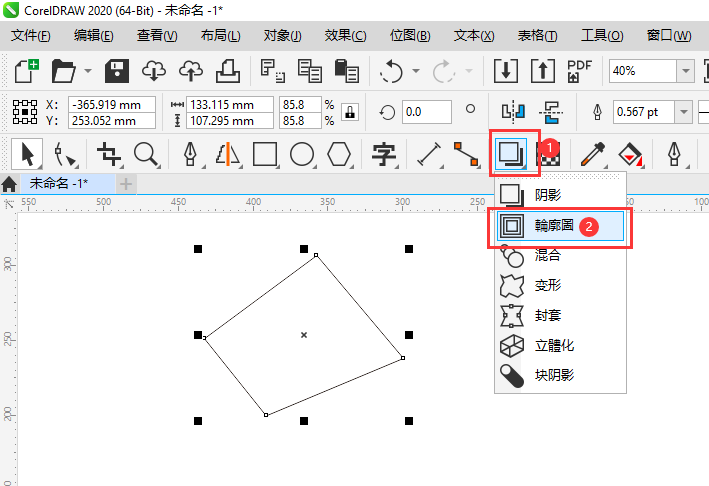
Task: Expand the zoom level 40% dropdown
Action: click(x=685, y=71)
